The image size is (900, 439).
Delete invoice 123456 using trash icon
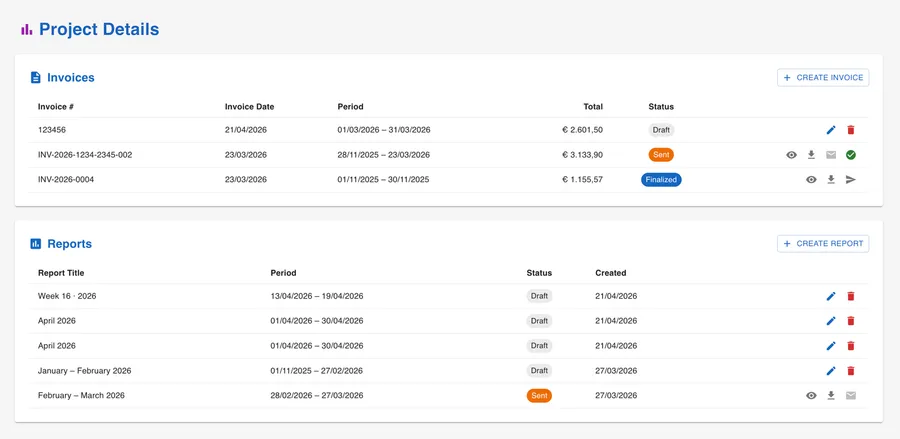click(851, 130)
